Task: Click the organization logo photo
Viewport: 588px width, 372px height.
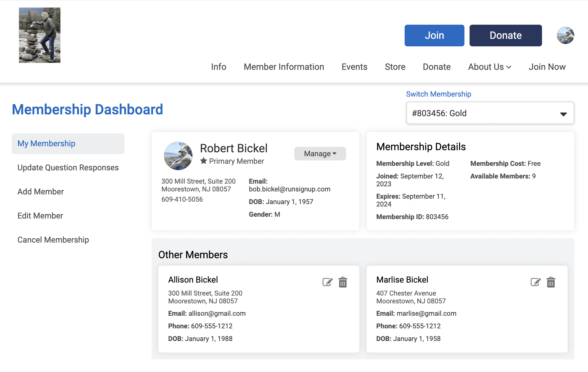Action: 40,35
